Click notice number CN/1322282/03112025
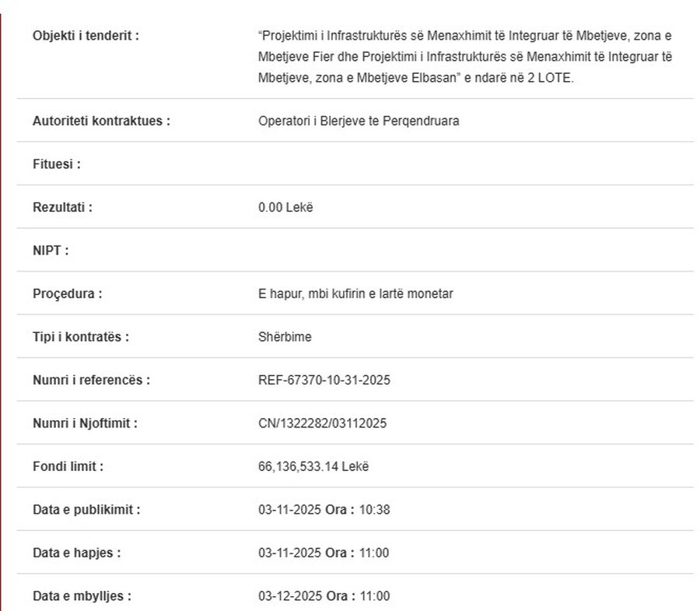The image size is (700, 611). click(322, 423)
